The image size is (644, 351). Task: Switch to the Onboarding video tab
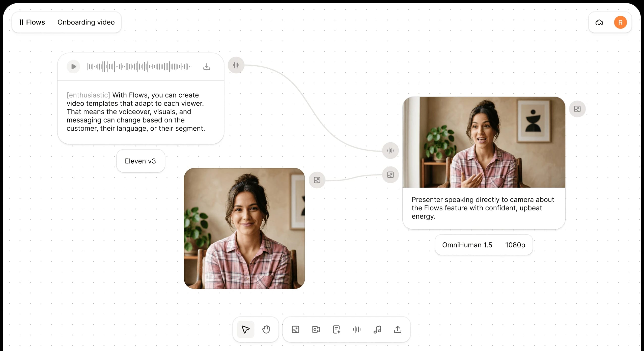click(x=86, y=22)
